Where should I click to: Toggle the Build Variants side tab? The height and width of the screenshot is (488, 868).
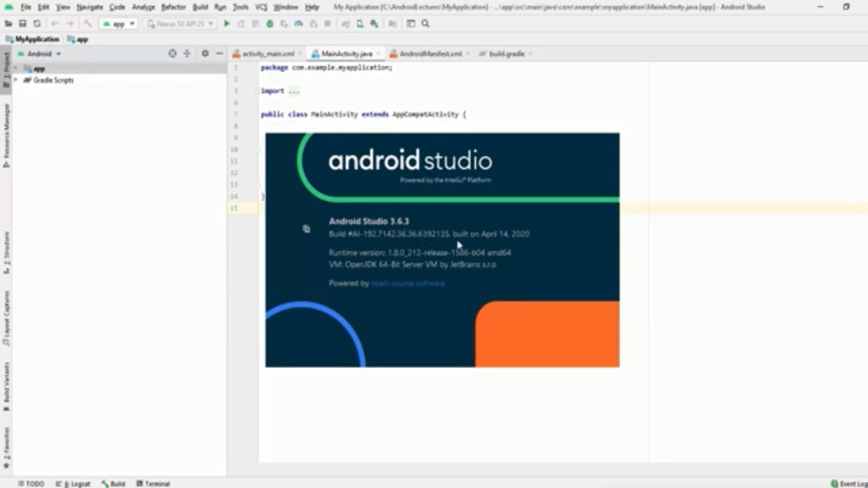6,388
